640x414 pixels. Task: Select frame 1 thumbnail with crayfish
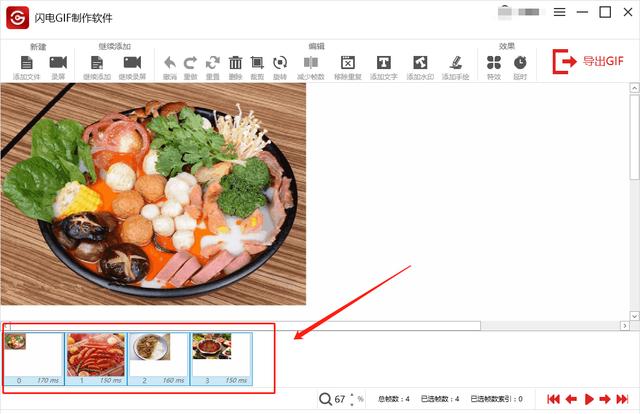pos(96,354)
